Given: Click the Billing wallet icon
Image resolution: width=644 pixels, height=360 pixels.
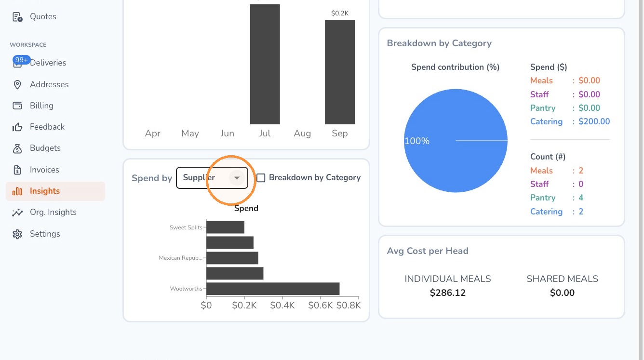Looking at the screenshot, I should coord(17,106).
